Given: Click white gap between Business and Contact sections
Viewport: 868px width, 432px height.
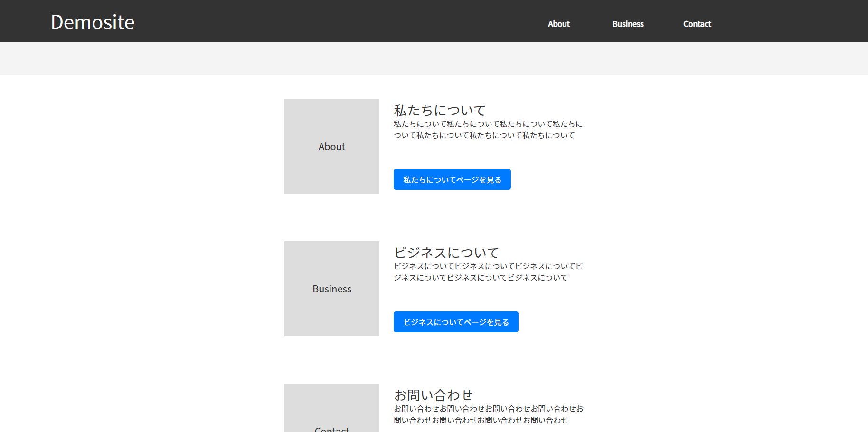Looking at the screenshot, I should tap(434, 360).
